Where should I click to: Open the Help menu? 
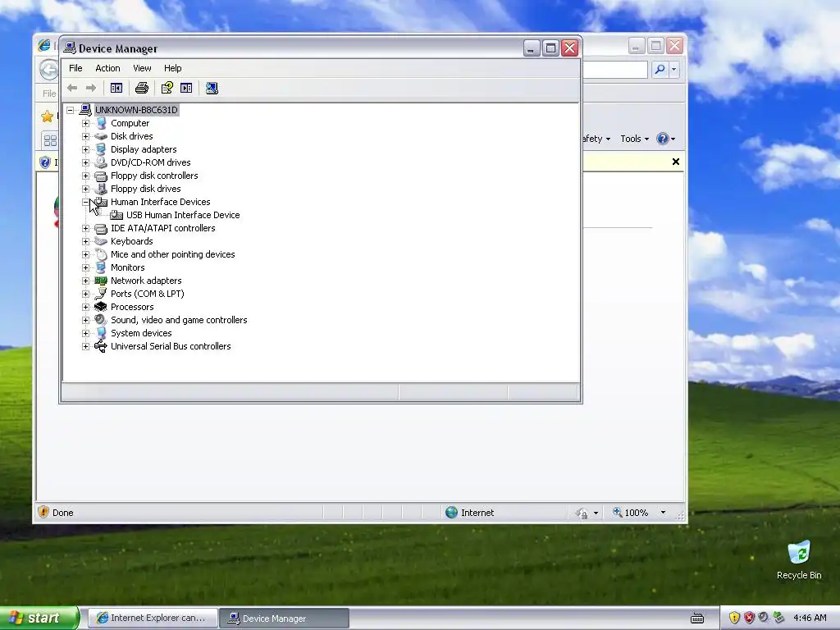[x=172, y=68]
